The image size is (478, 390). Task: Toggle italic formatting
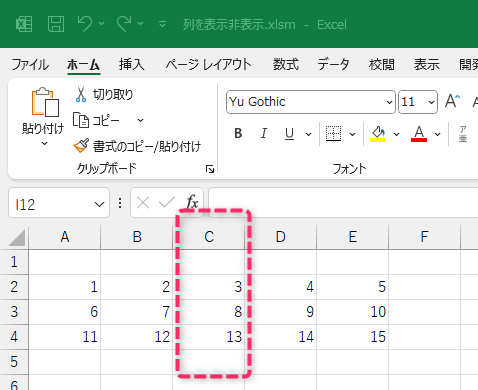264,134
